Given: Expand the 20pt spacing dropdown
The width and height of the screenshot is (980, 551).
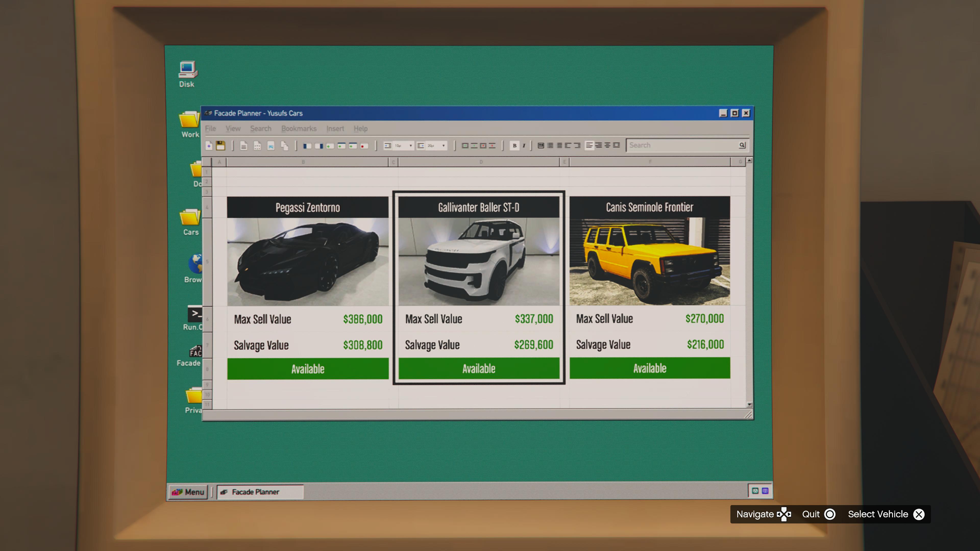Looking at the screenshot, I should click(x=443, y=146).
